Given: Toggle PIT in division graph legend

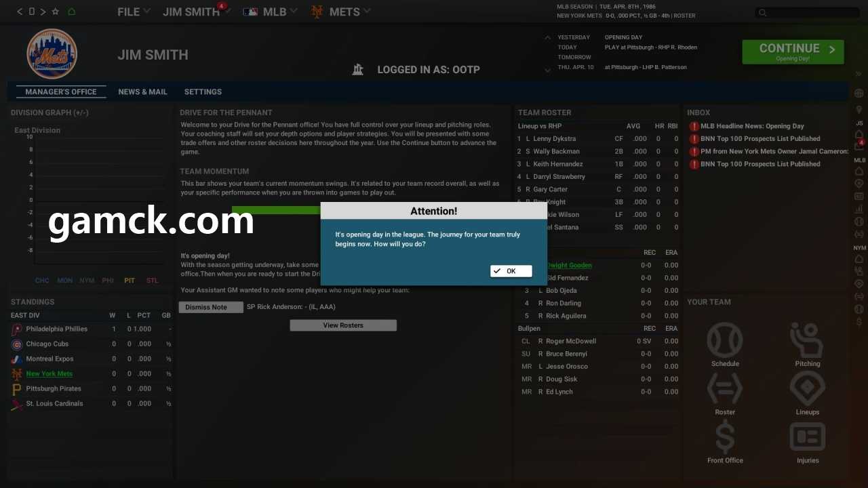Looking at the screenshot, I should [x=130, y=281].
